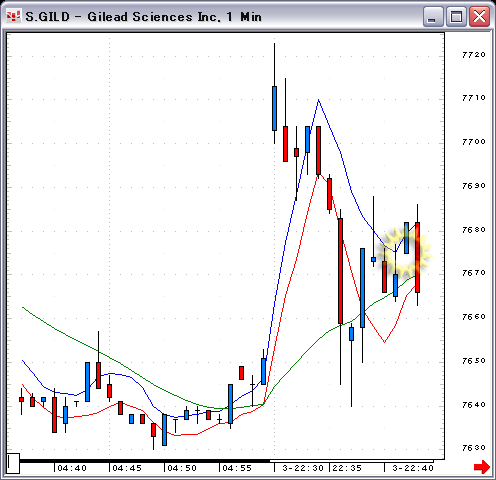Select the 04:55 time axis label

coord(237,468)
